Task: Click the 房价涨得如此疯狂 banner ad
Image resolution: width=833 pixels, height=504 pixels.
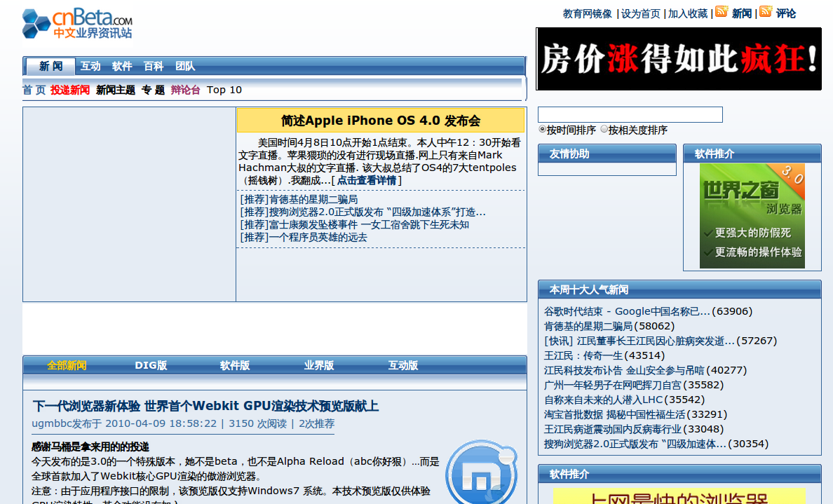Action: 679,59
